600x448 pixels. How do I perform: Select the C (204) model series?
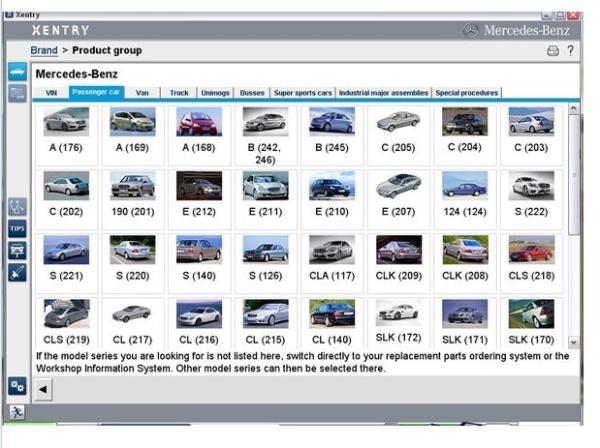coord(465,135)
